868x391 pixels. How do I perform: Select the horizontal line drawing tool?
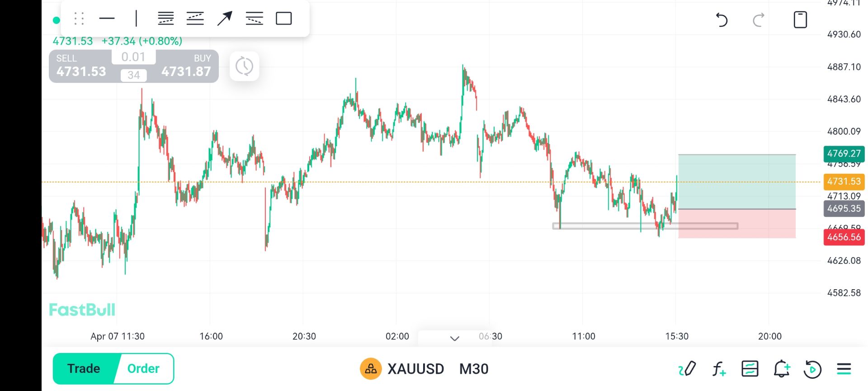[107, 19]
